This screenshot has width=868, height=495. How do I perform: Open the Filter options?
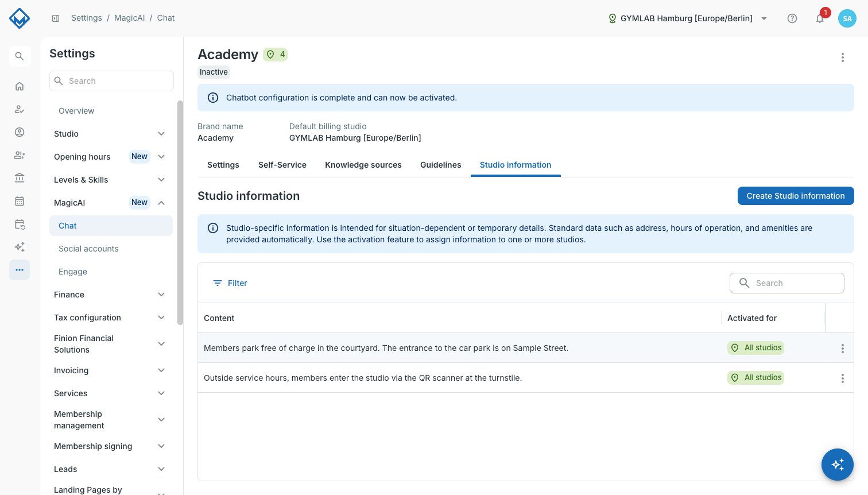click(230, 283)
